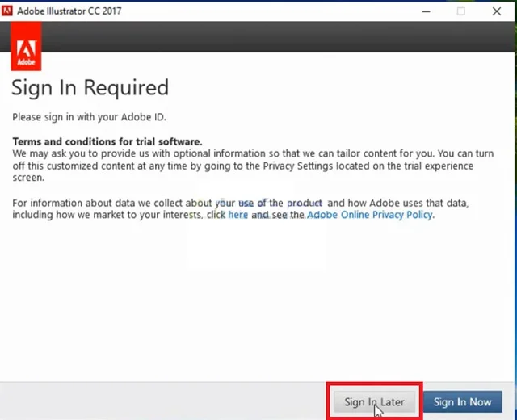Viewport: 517px width, 420px height.
Task: Open the Adobe Online Privacy Policy link
Action: [x=370, y=215]
